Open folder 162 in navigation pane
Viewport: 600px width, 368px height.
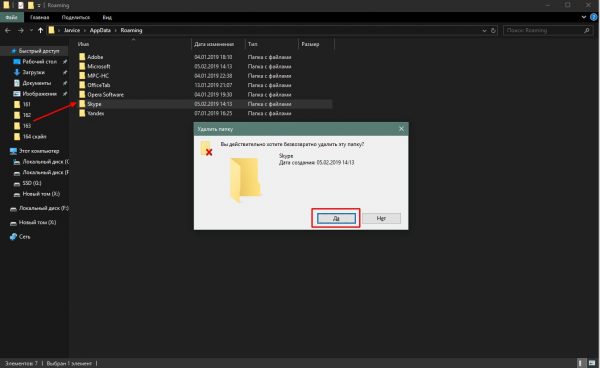(26, 115)
